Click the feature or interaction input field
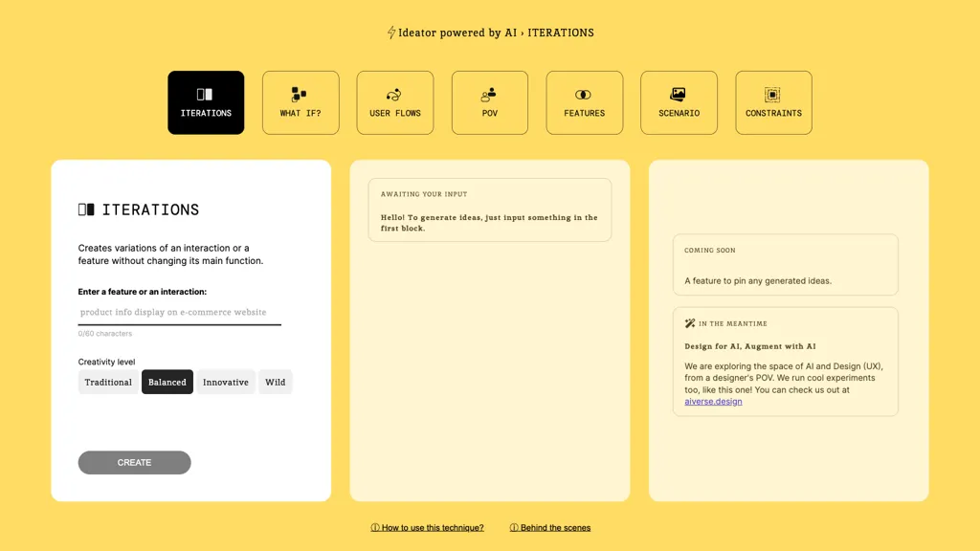Image resolution: width=980 pixels, height=551 pixels. [179, 312]
